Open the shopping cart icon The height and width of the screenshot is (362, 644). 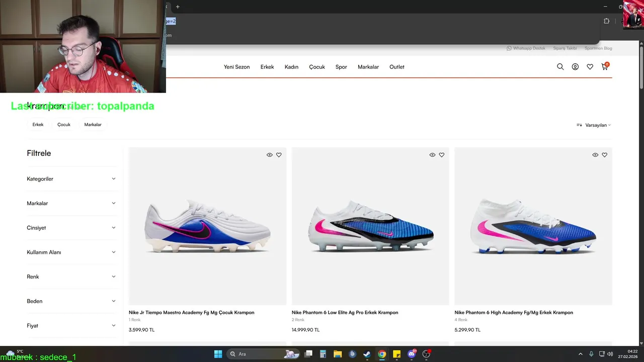[605, 66]
